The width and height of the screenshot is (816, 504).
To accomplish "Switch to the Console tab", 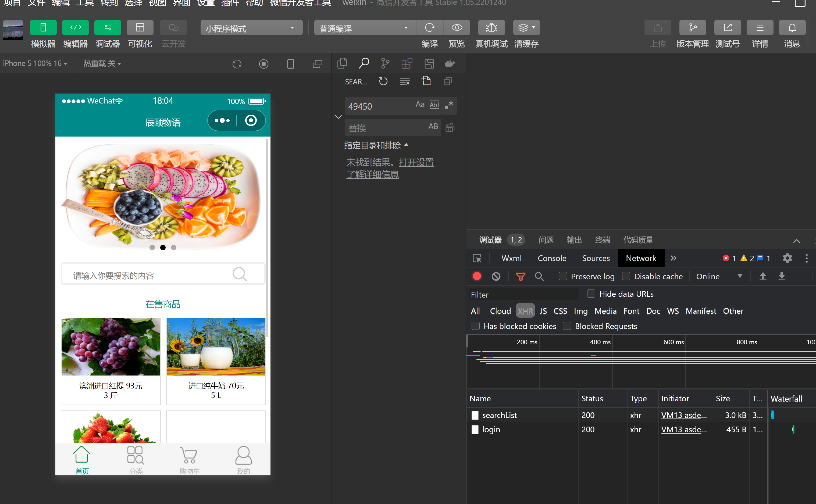I will click(x=552, y=258).
